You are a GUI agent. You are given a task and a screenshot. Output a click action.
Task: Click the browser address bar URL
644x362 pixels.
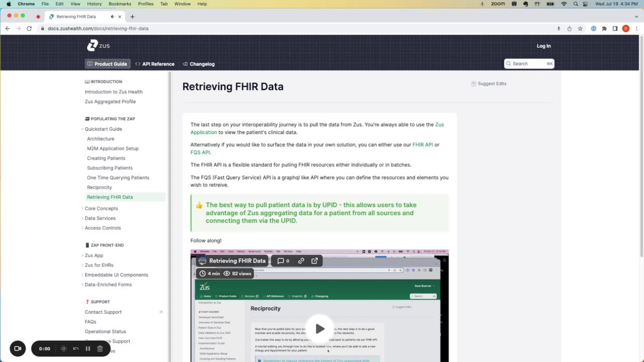coord(98,29)
